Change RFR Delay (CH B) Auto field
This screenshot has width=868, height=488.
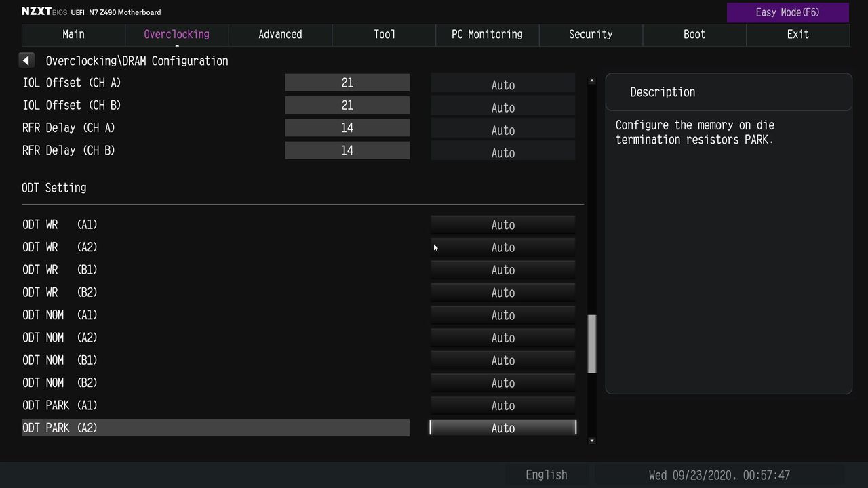pyautogui.click(x=503, y=152)
